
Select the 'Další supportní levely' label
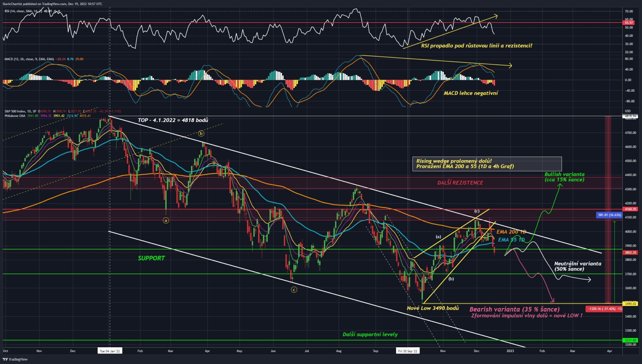click(370, 334)
